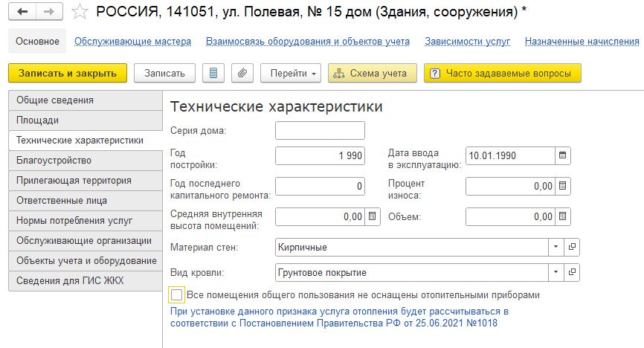This screenshot has width=644, height=348.
Task: Open the Благоустройство section tab
Action: coord(84,160)
